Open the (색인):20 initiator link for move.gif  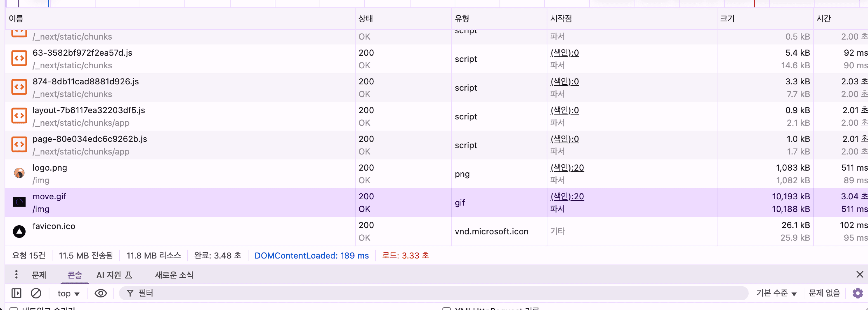567,196
